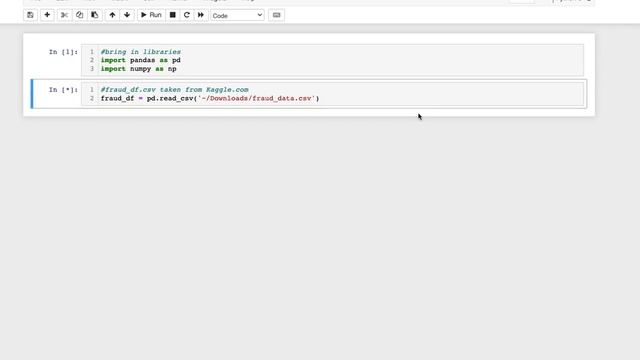Cut the selected cell with the scissors icon

[x=64, y=15]
